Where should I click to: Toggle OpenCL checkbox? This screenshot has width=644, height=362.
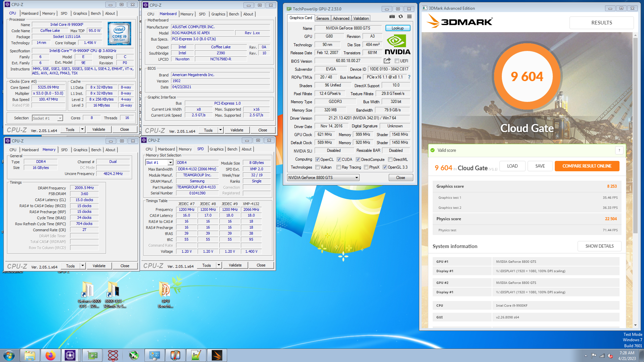point(317,160)
